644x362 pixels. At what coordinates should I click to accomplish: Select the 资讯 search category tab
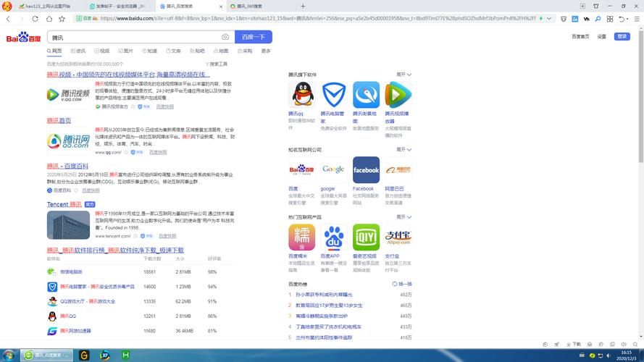click(78, 51)
